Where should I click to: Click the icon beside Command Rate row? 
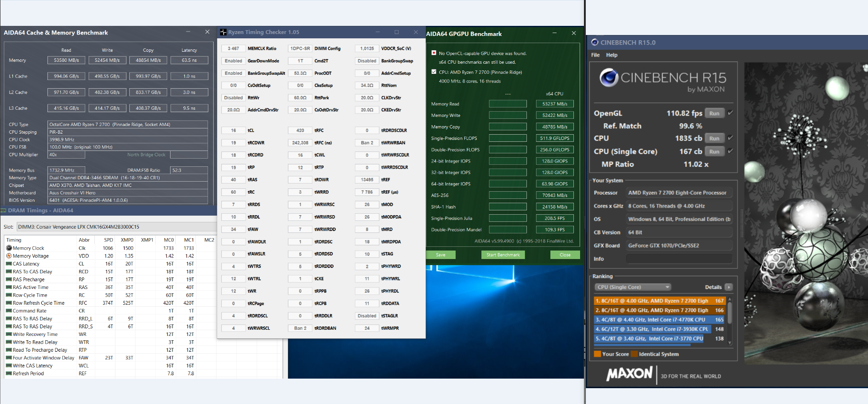click(x=9, y=311)
